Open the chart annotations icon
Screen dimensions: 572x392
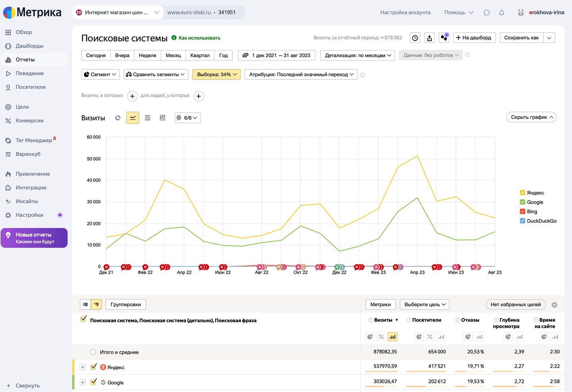(x=444, y=38)
